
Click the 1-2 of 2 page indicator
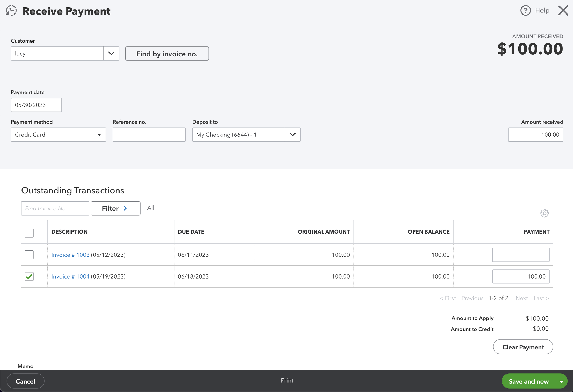[x=498, y=298]
